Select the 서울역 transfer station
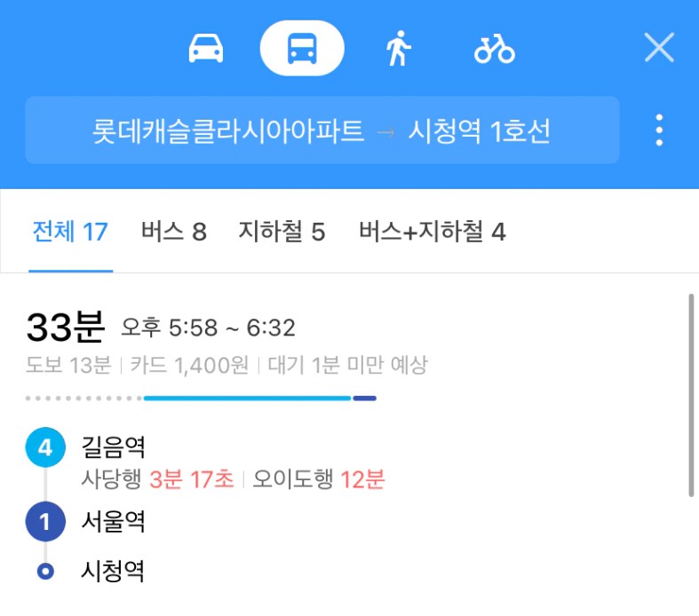This screenshot has height=616, width=699. [x=113, y=521]
